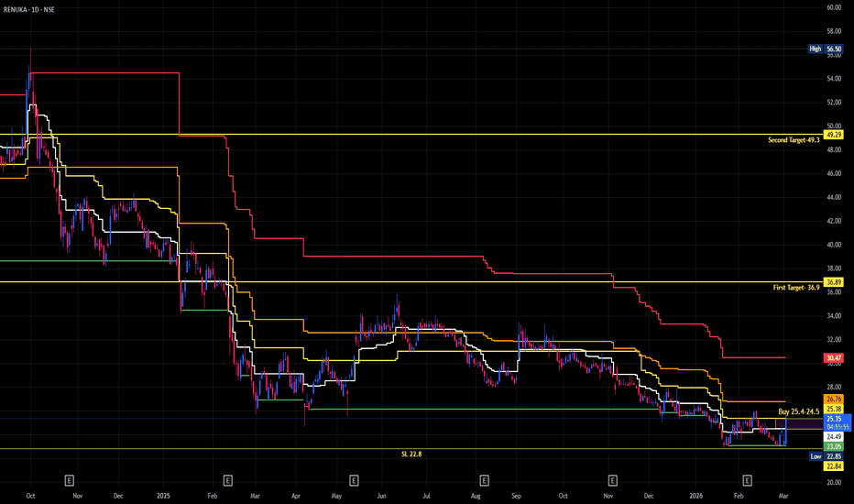Click the 58.00 price scale label
This screenshot has height=504, width=854.
[834, 31]
